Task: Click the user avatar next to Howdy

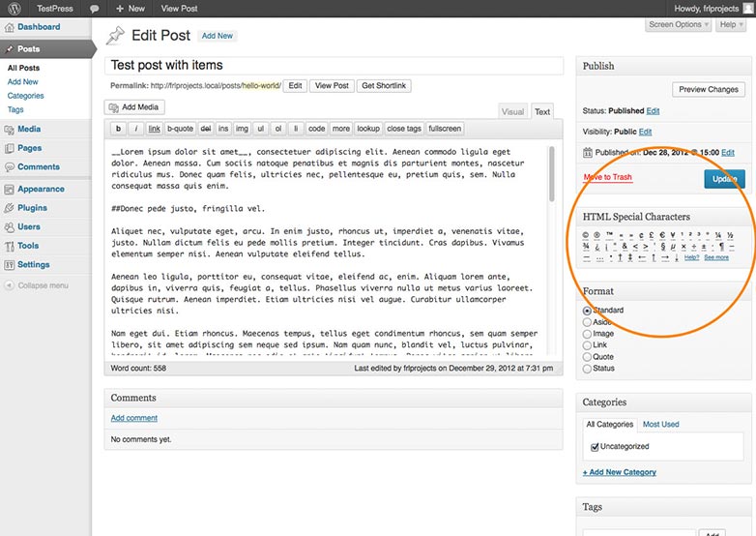Action: 748,8
